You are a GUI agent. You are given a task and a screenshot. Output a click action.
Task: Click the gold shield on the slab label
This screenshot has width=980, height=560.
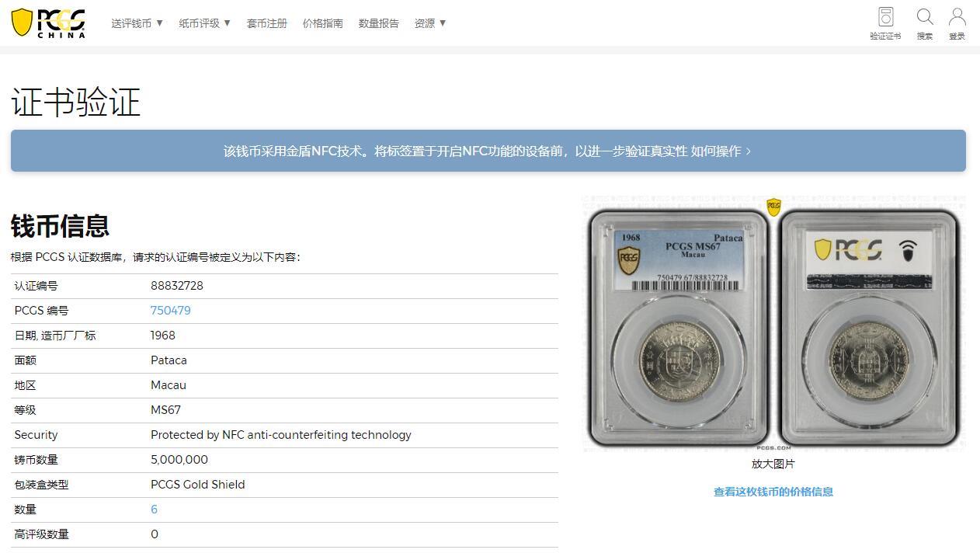(x=629, y=259)
